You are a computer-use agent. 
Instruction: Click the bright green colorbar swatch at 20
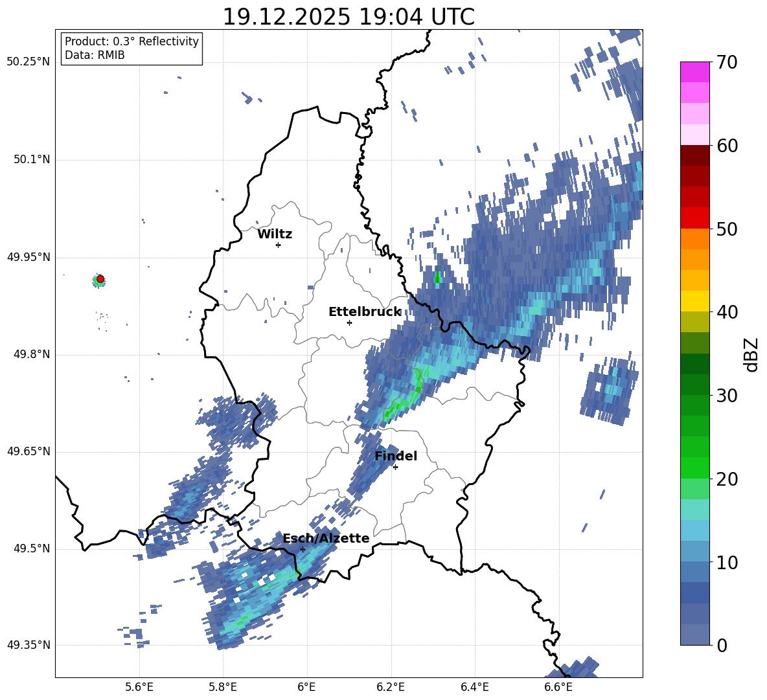pos(694,468)
